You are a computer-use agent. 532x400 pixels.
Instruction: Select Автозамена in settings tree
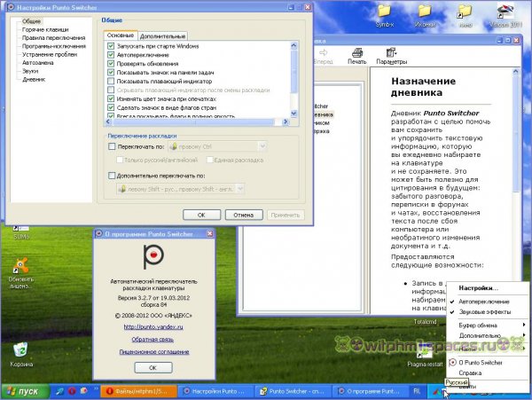tap(37, 63)
